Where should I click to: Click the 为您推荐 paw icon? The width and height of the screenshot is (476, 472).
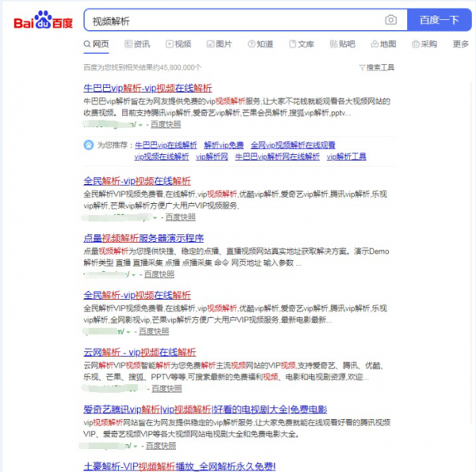pos(88,145)
